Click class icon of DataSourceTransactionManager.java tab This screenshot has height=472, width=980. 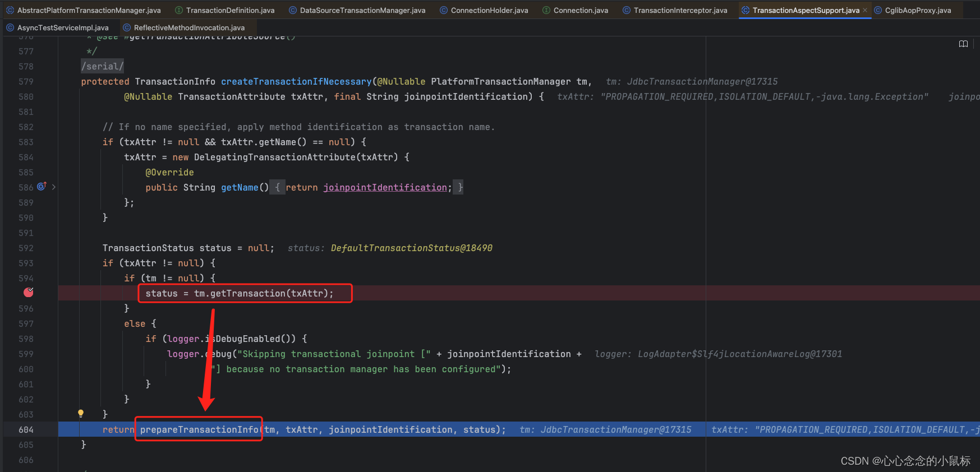pos(293,10)
